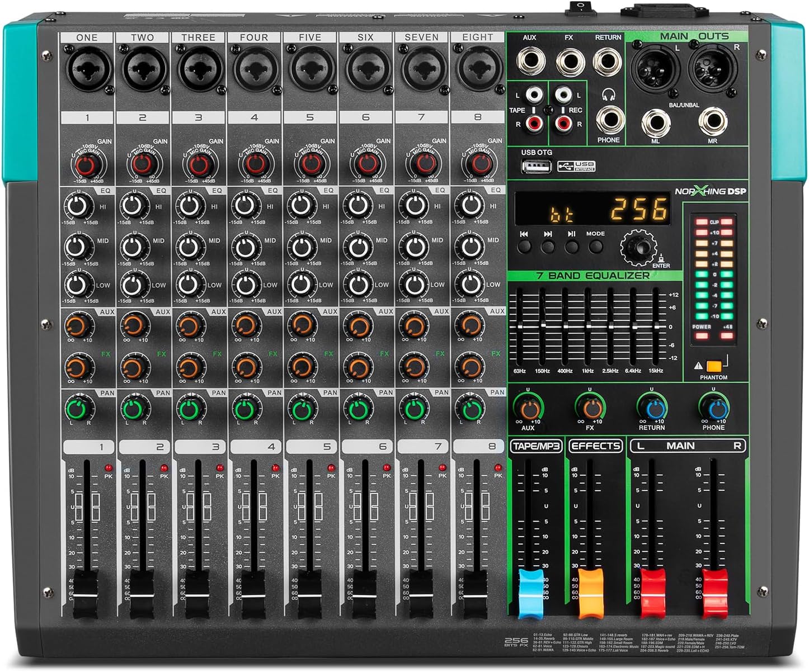Click the PHONE headphone jack
The image size is (809, 672).
click(x=611, y=121)
